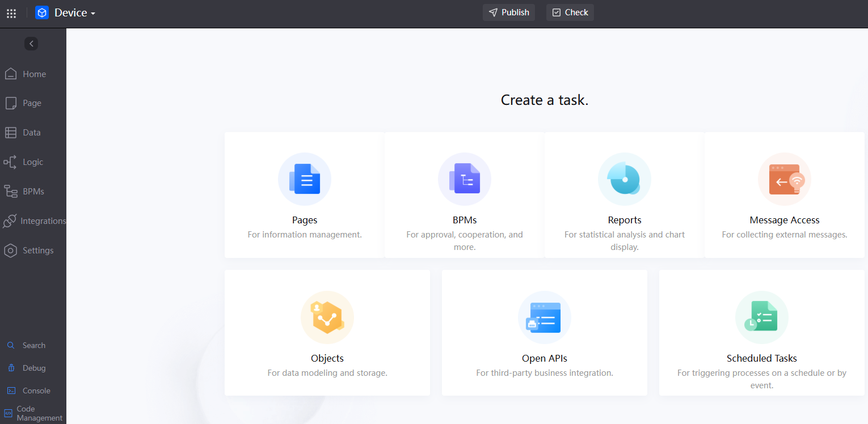Click the Device app name in header

(x=71, y=12)
